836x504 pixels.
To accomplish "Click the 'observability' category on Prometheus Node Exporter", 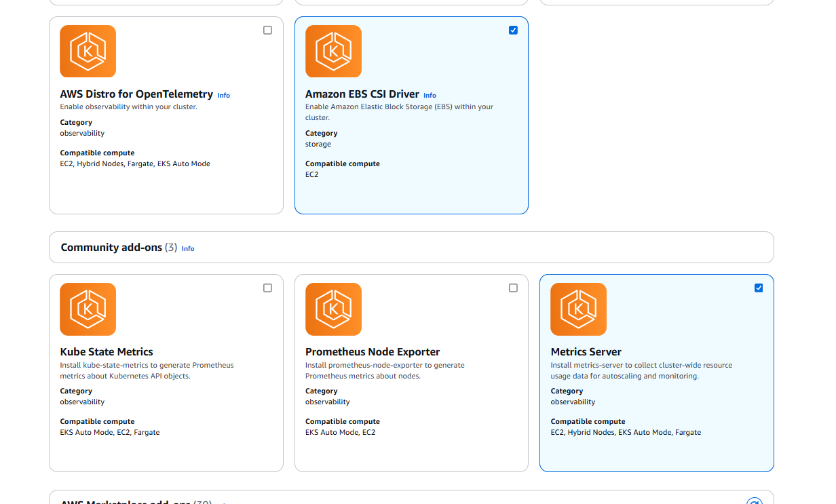I will coord(328,402).
